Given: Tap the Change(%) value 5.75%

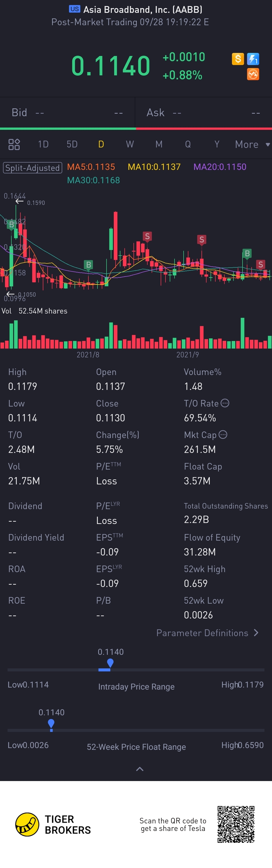Looking at the screenshot, I should (109, 449).
